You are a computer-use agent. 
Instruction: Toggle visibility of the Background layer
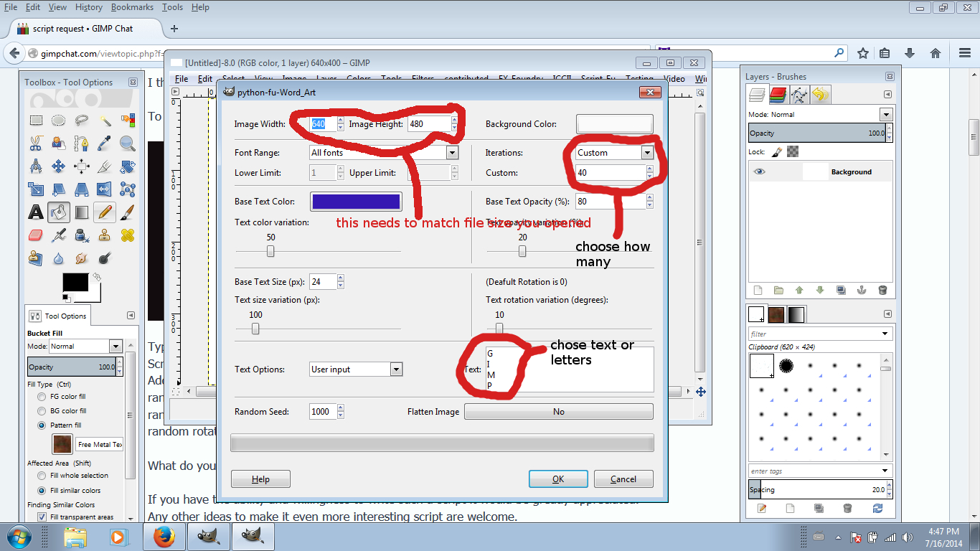click(x=760, y=171)
